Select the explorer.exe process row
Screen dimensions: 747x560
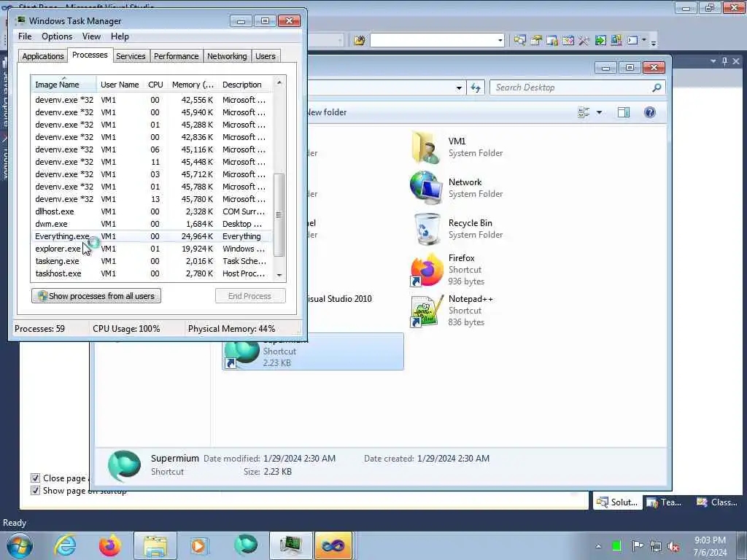coord(152,249)
